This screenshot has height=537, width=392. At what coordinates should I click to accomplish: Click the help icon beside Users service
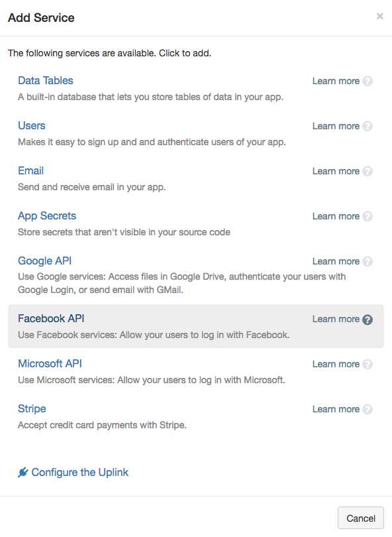tap(369, 126)
